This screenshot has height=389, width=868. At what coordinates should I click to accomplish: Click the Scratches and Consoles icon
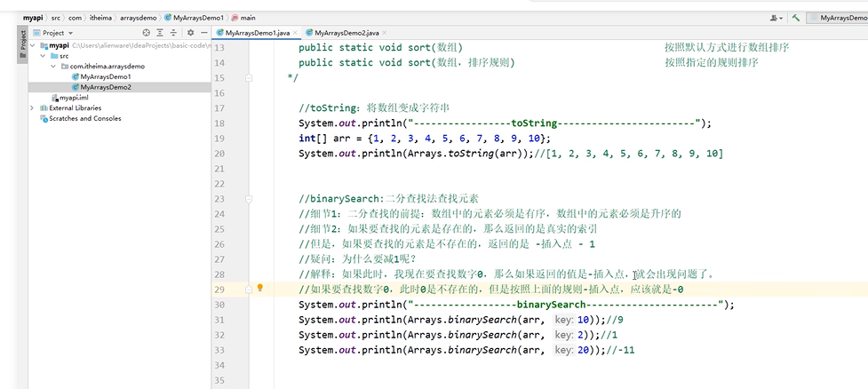tap(44, 118)
